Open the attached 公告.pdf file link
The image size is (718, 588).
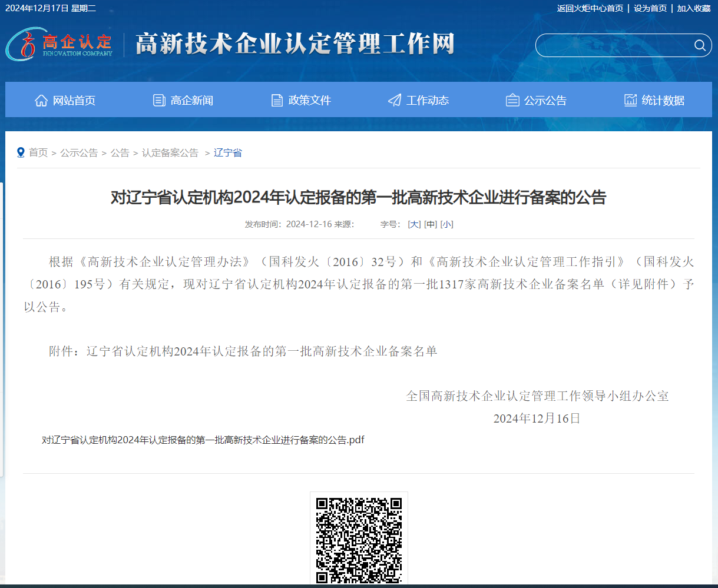pos(203,440)
